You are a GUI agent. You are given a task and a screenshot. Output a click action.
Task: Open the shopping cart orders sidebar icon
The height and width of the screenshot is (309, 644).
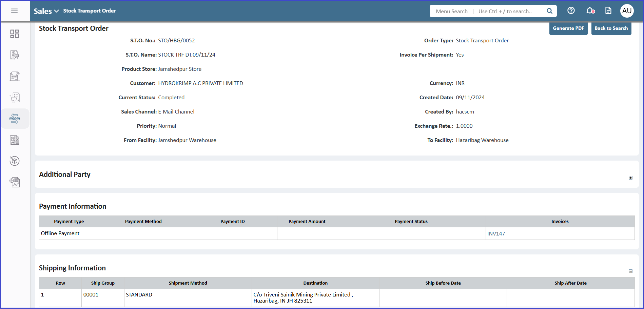point(15,98)
